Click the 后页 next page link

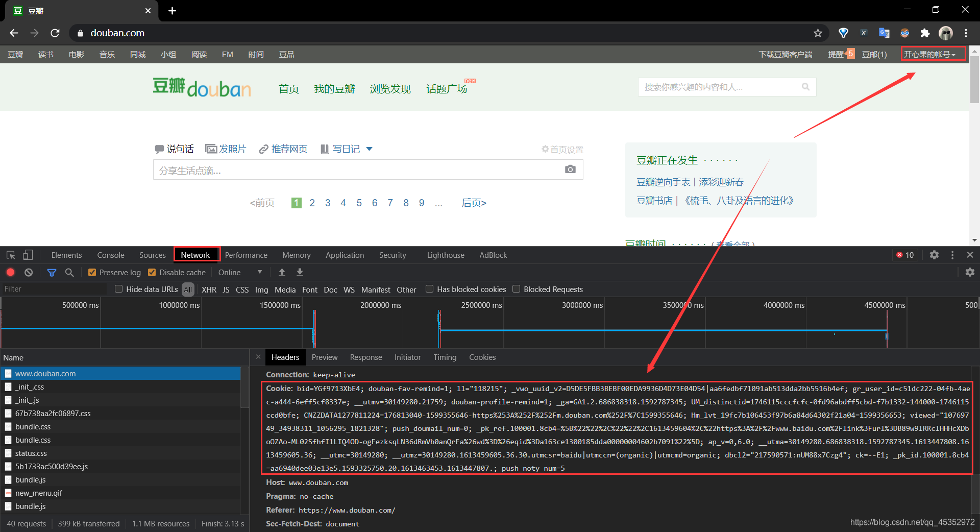click(474, 203)
